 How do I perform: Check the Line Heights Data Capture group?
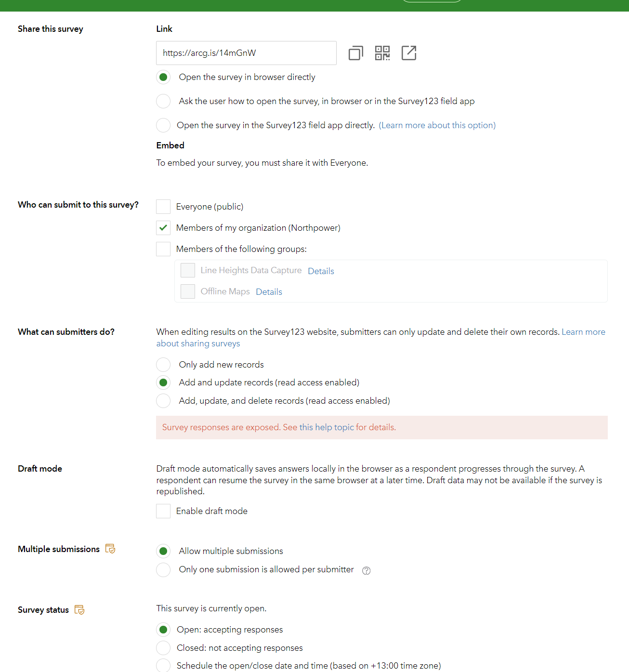point(188,270)
